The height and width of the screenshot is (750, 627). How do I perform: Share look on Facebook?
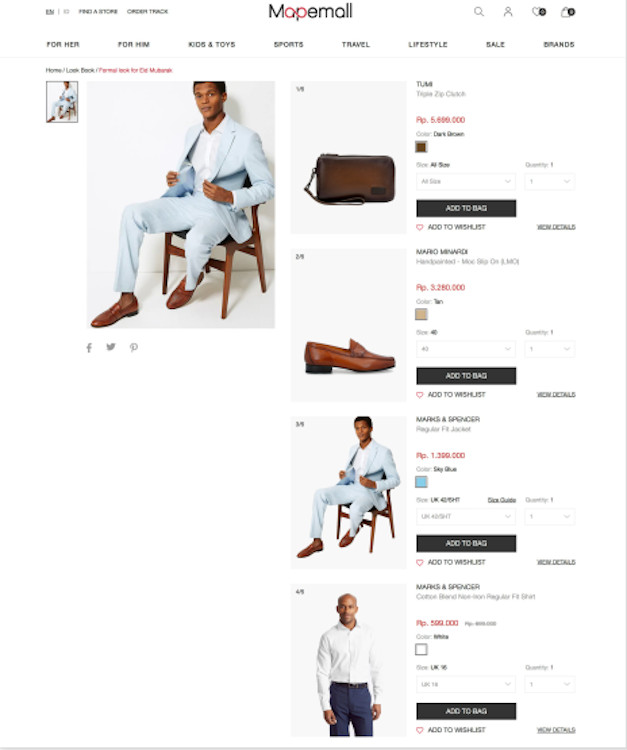click(89, 348)
